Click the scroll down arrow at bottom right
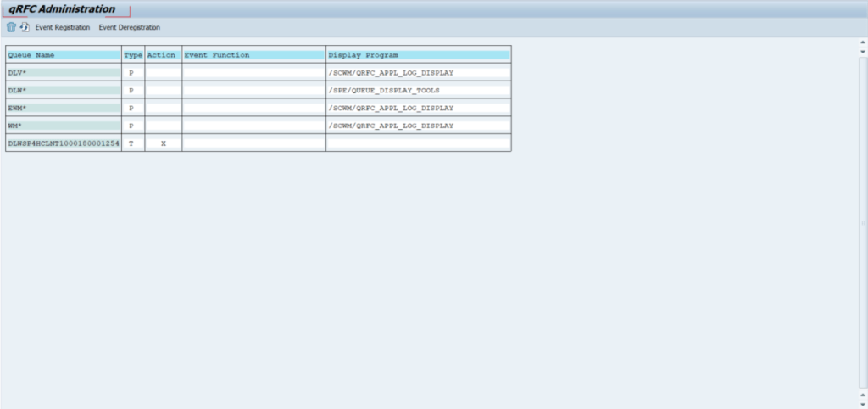The image size is (868, 409). pyautogui.click(x=863, y=403)
